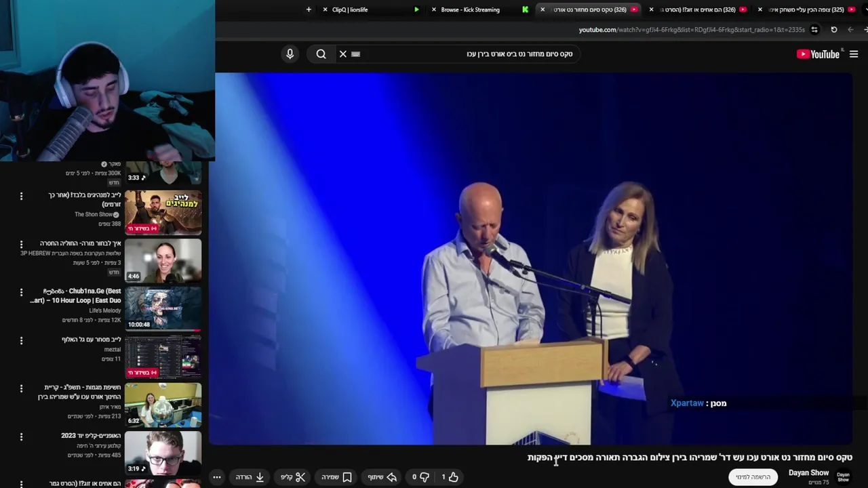Screen dimensions: 868x488
Task: Like the video with thumbs up
Action: (x=450, y=477)
